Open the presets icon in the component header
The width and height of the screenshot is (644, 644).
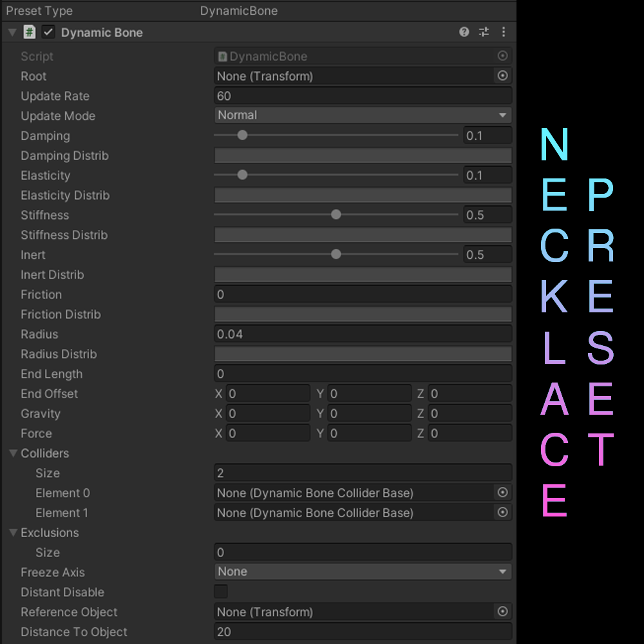click(x=484, y=32)
